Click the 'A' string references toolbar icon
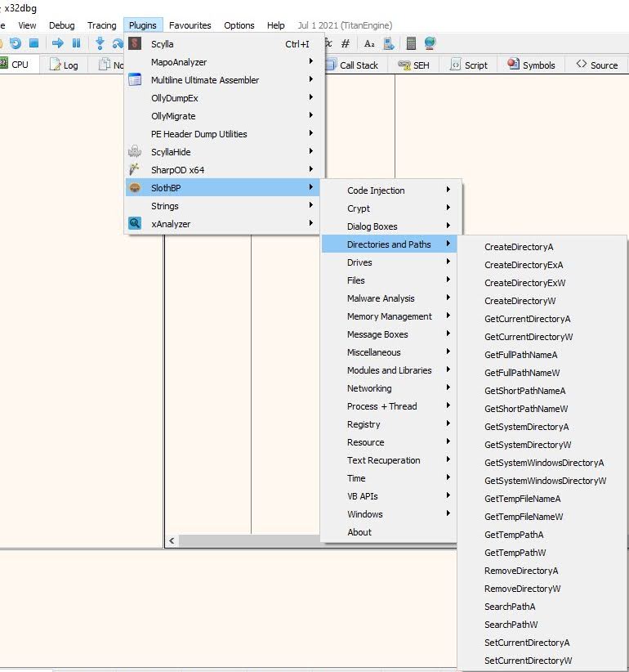This screenshot has height=672, width=629. 369,43
